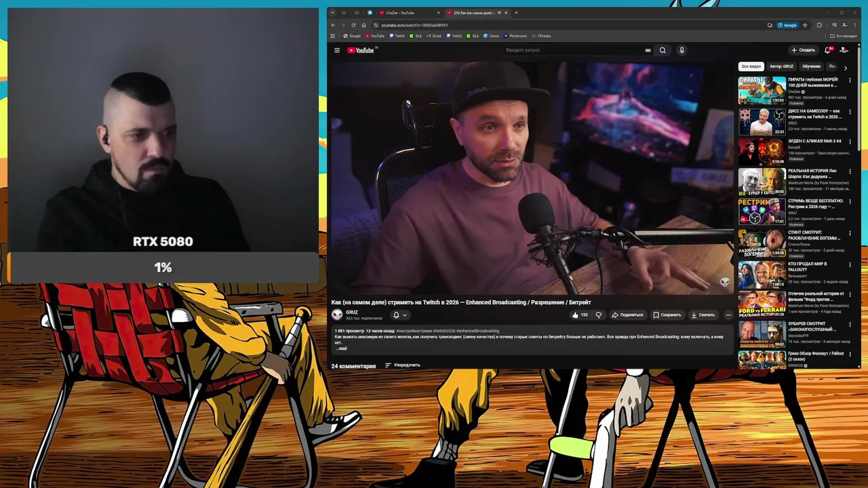This screenshot has height=488, width=868.
Task: Click the browser back arrow
Action: tap(333, 25)
